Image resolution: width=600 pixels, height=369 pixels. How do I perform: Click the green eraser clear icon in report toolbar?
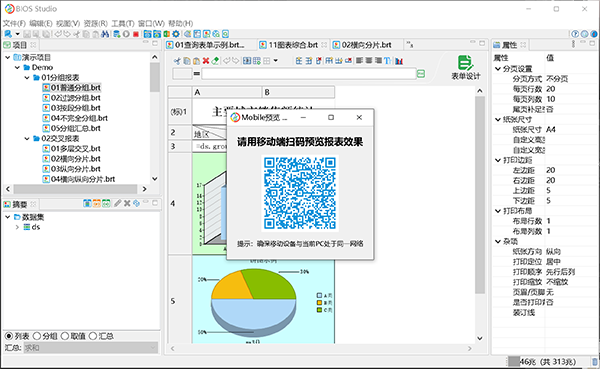[215, 61]
